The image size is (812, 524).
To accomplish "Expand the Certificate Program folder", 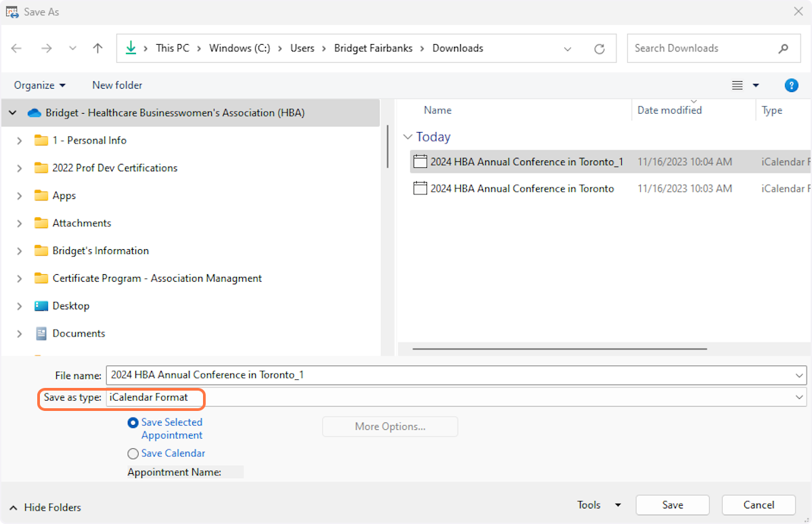I will (20, 278).
